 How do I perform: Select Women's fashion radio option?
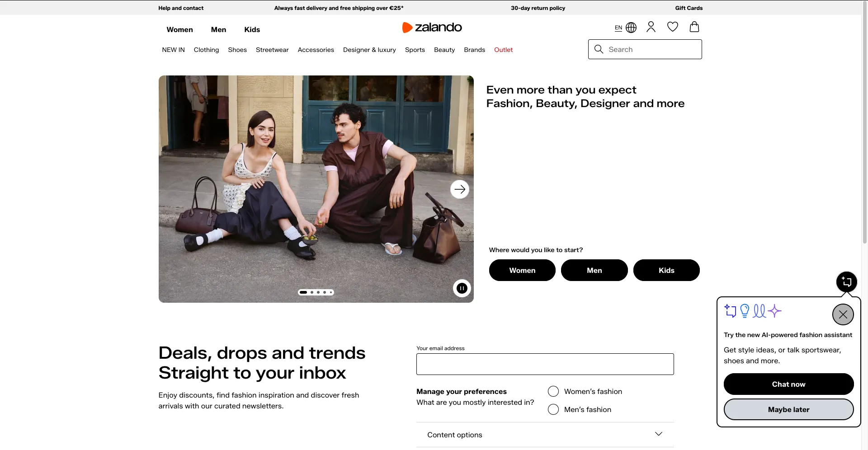(553, 391)
